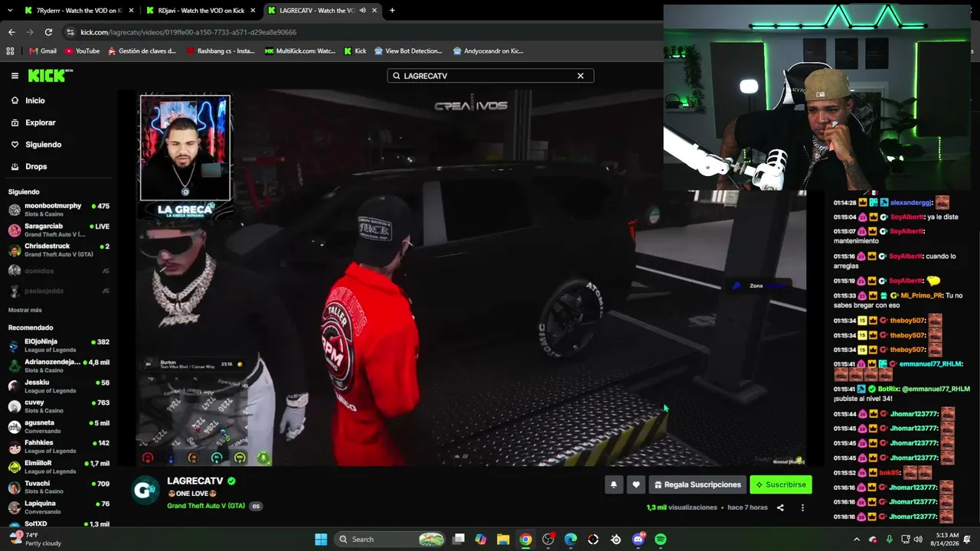Open the video more options menu
Viewport: 980px width, 551px height.
(x=802, y=507)
